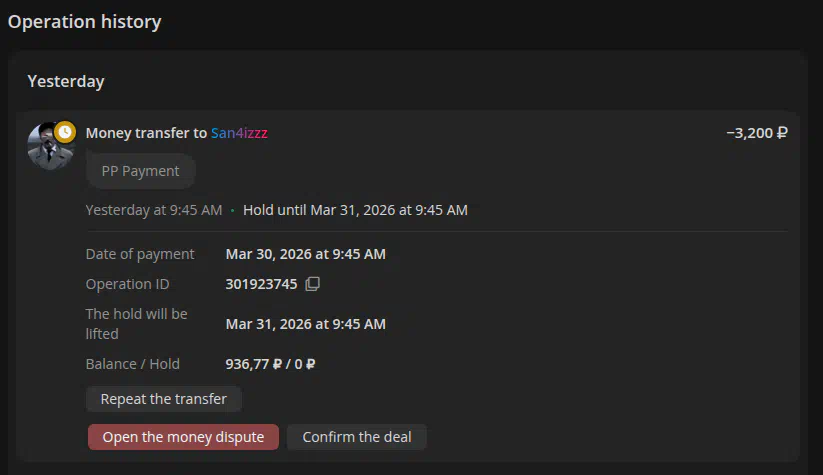The width and height of the screenshot is (823, 475).
Task: Click the Yesterday at 9:45 AM timestamp
Action: click(154, 210)
